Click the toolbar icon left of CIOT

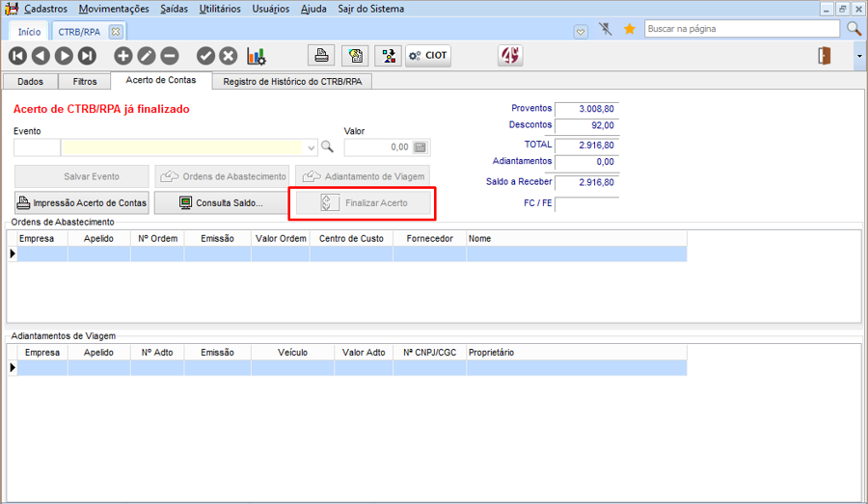pos(389,55)
